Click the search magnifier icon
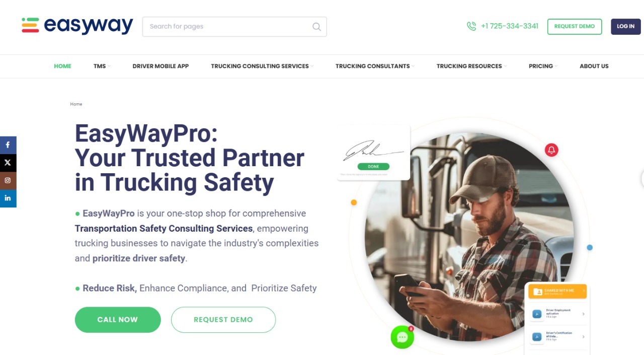644x355 pixels. (316, 27)
